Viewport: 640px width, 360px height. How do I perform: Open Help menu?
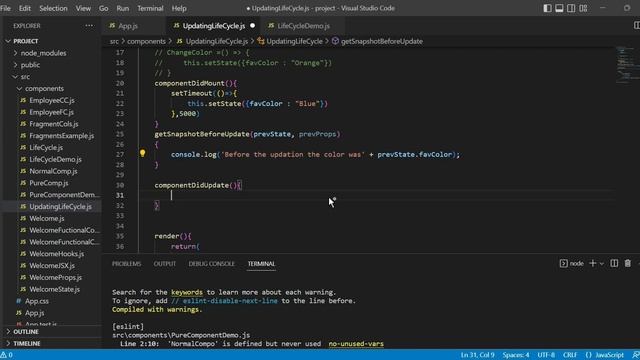click(x=179, y=8)
